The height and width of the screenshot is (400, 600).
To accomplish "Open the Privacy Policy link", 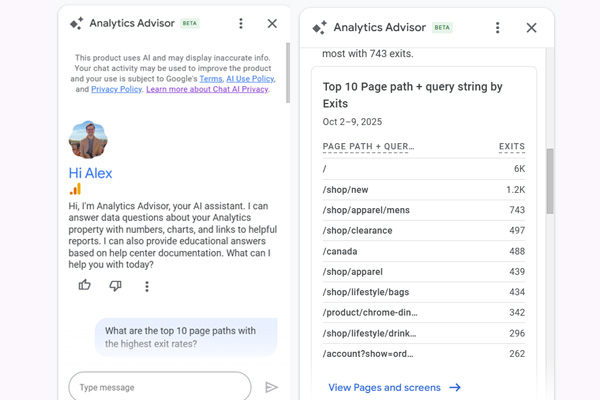I will tap(116, 89).
